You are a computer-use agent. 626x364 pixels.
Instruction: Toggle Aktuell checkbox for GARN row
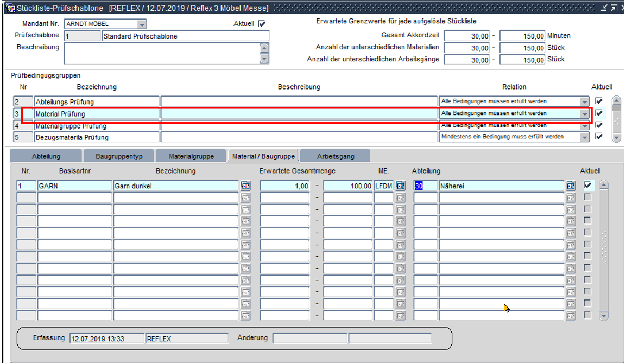(587, 186)
